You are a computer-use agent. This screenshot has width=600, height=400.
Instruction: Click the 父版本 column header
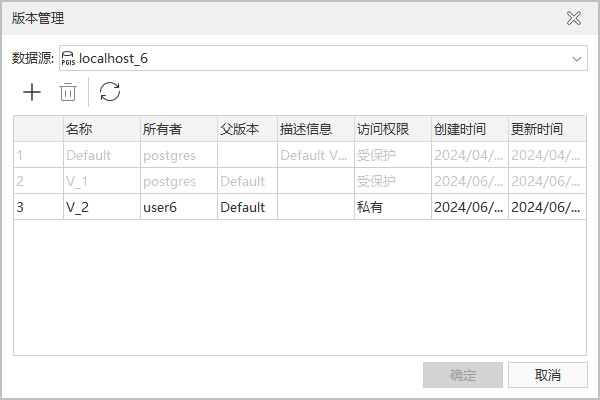point(246,129)
